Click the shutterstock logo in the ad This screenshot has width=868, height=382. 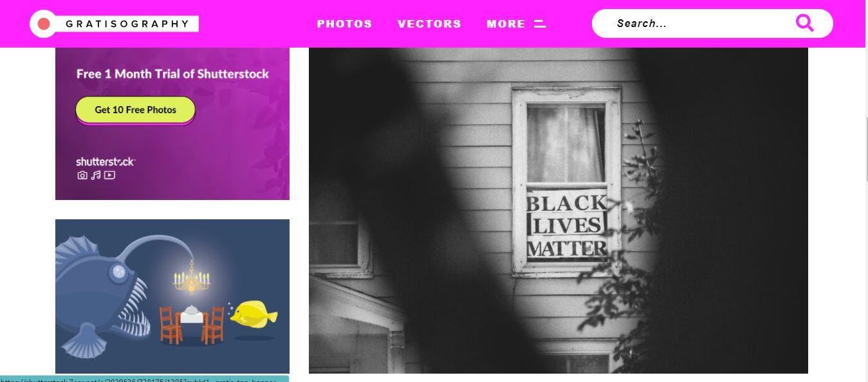tap(106, 161)
